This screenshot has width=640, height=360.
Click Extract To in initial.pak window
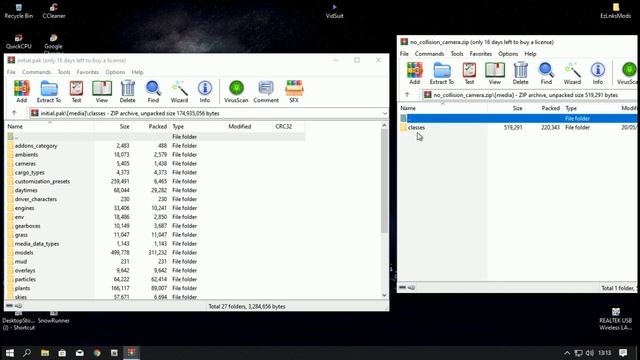point(49,91)
